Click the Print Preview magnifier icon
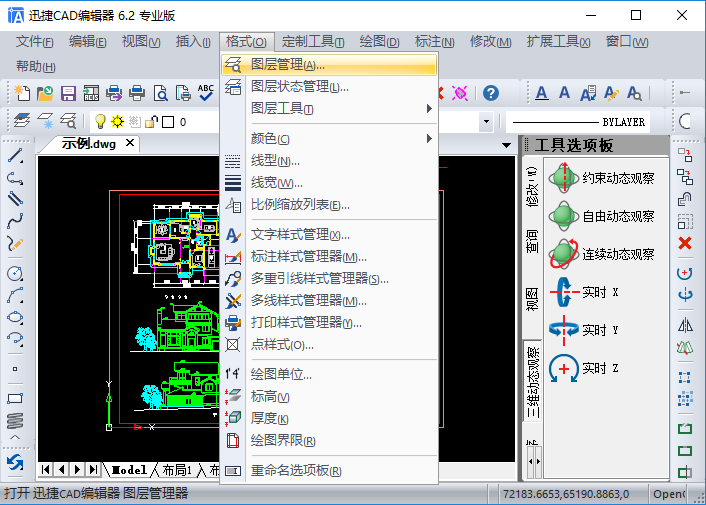The height and width of the screenshot is (505, 706). tap(161, 93)
